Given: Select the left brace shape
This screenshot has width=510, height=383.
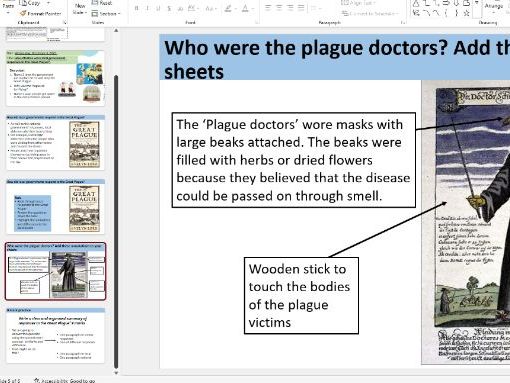Looking at the screenshot, I should pyautogui.click(x=446, y=13).
